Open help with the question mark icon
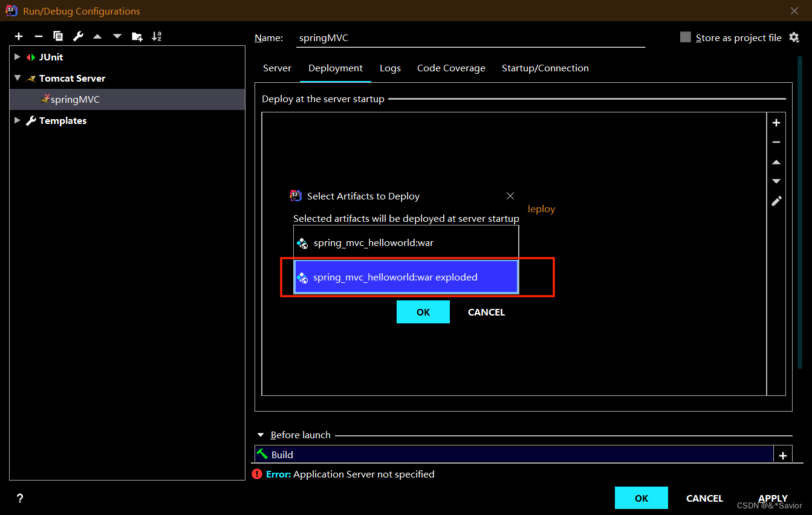 click(20, 498)
